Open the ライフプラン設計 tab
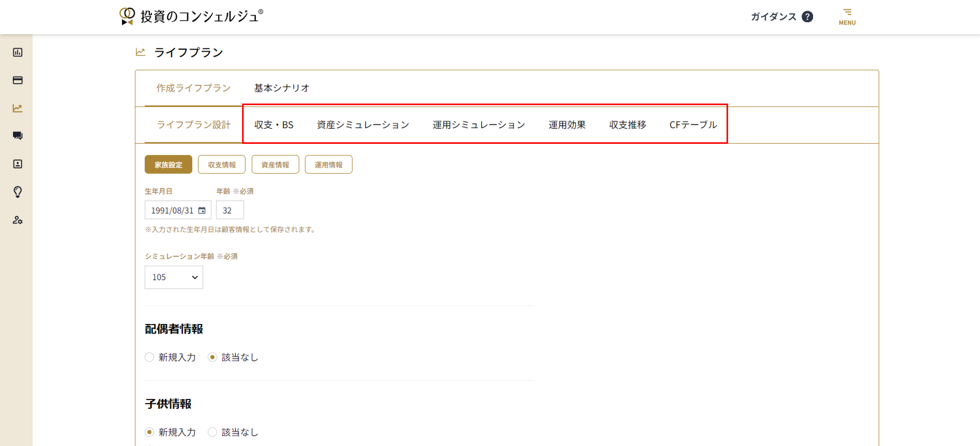 pyautogui.click(x=193, y=125)
